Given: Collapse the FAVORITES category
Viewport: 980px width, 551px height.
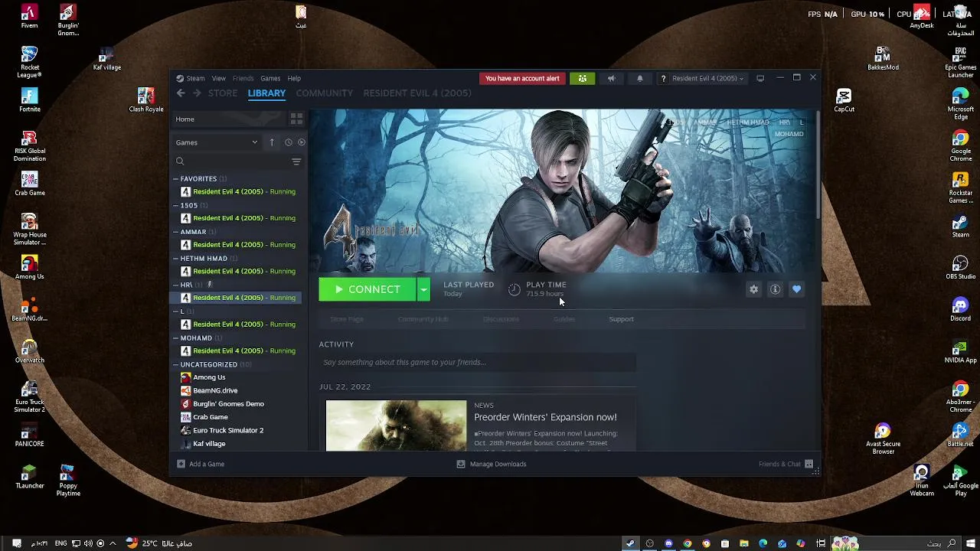Looking at the screenshot, I should (175, 179).
